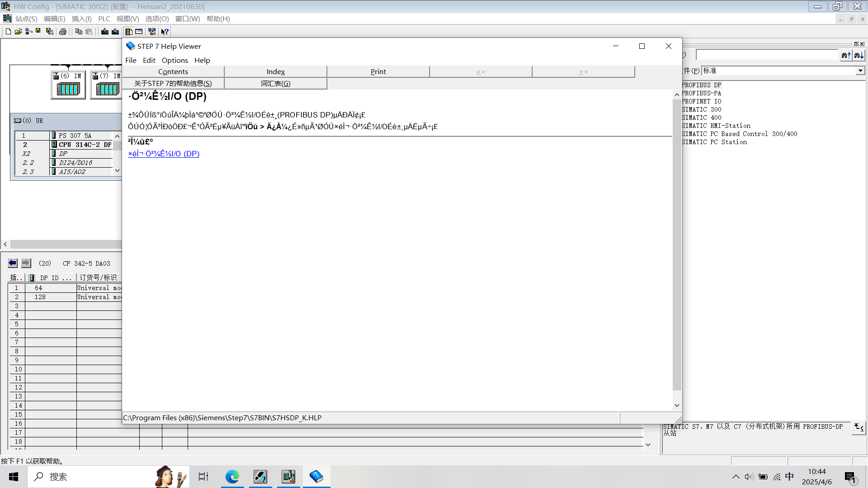Click the Configure Network icon
868x488 pixels.
coord(152,32)
